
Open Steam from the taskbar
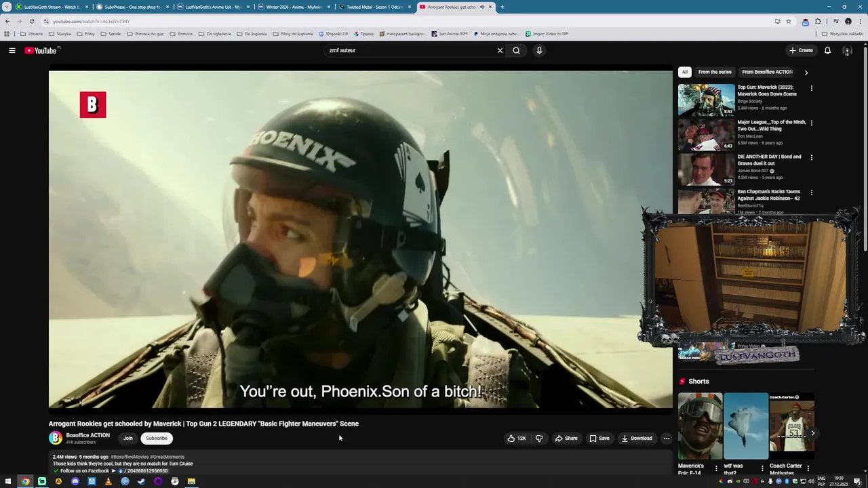tap(142, 481)
